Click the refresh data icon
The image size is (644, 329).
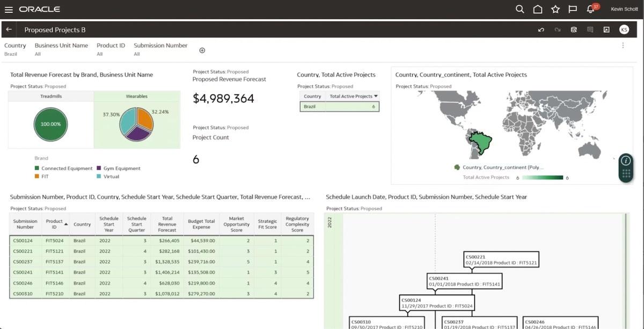(574, 30)
